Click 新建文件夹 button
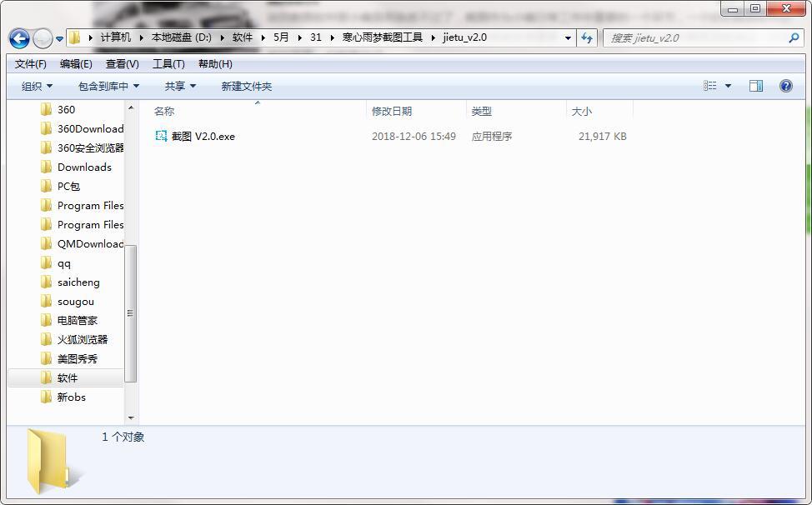The width and height of the screenshot is (812, 505). (247, 86)
